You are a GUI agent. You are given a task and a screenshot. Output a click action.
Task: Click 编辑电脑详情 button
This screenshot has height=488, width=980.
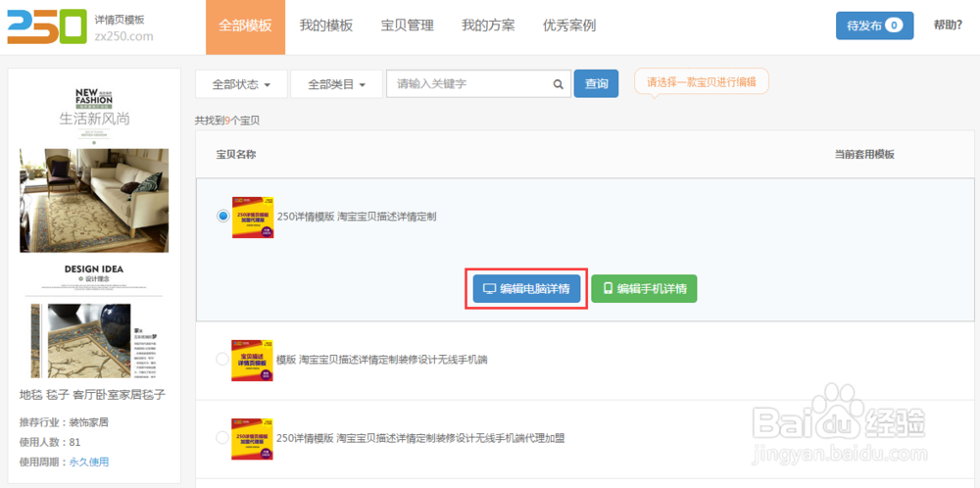tap(526, 289)
